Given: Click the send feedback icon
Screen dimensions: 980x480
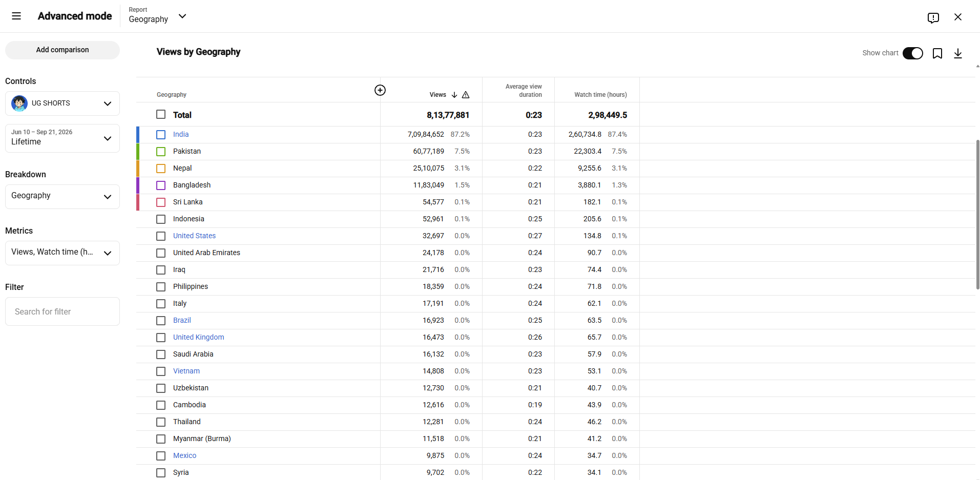Looking at the screenshot, I should pos(933,18).
